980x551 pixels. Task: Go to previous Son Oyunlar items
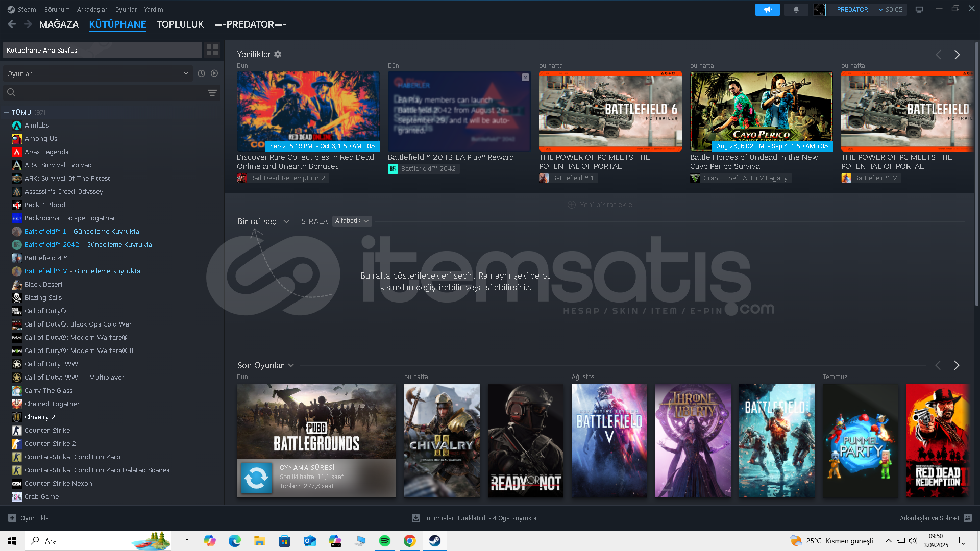click(x=938, y=365)
